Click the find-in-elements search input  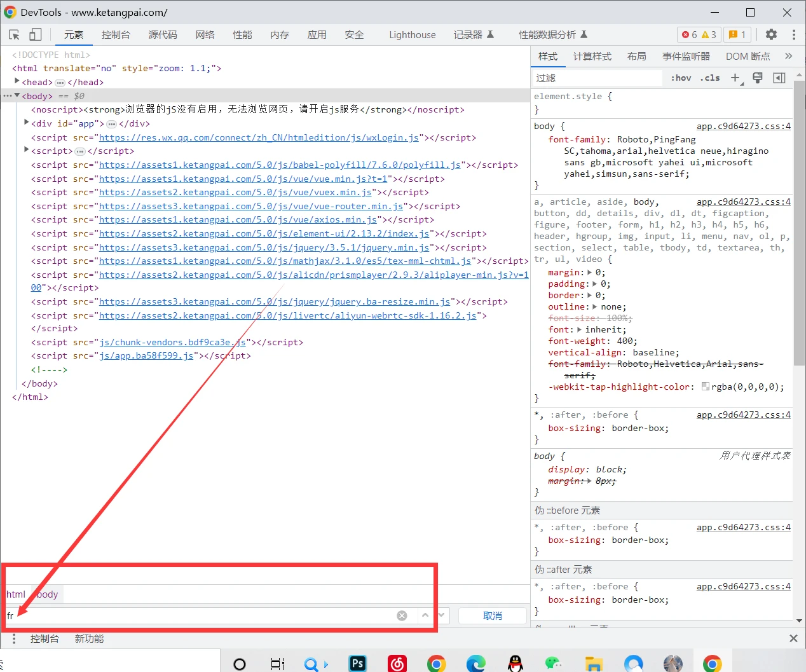(x=200, y=615)
